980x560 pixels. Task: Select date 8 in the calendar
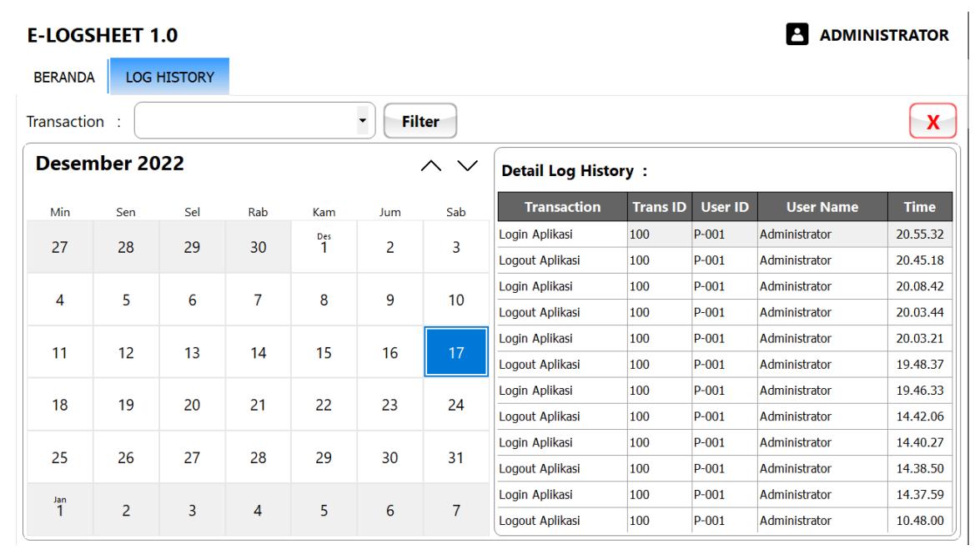(x=324, y=300)
